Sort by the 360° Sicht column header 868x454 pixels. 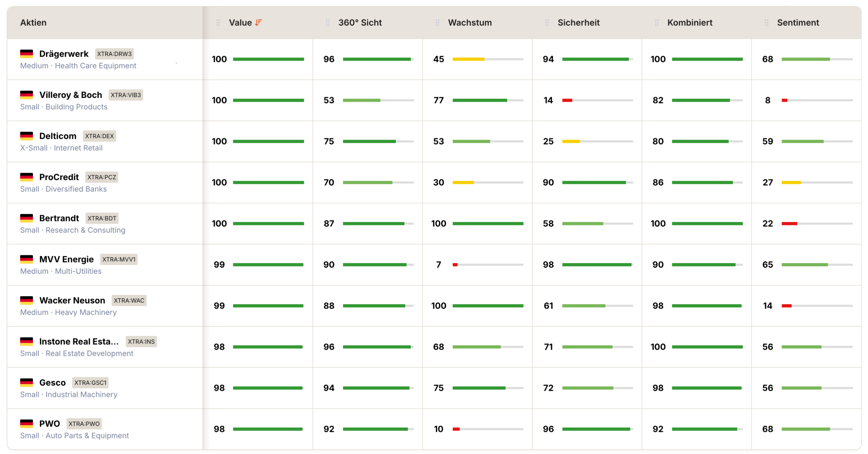360,23
